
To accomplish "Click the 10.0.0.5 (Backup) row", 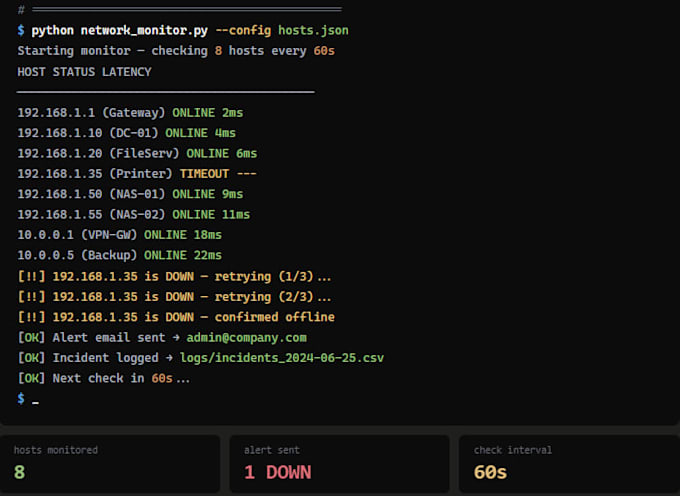I will [120, 255].
